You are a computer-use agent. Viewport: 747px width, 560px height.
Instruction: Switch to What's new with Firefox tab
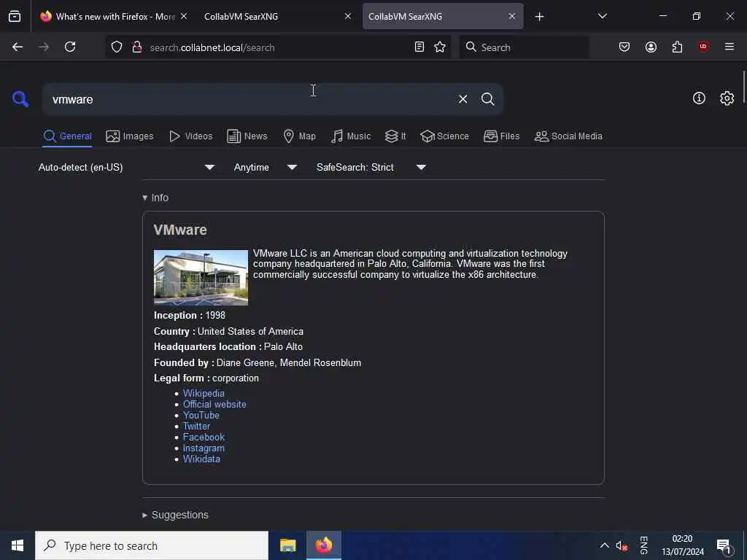coord(115,16)
